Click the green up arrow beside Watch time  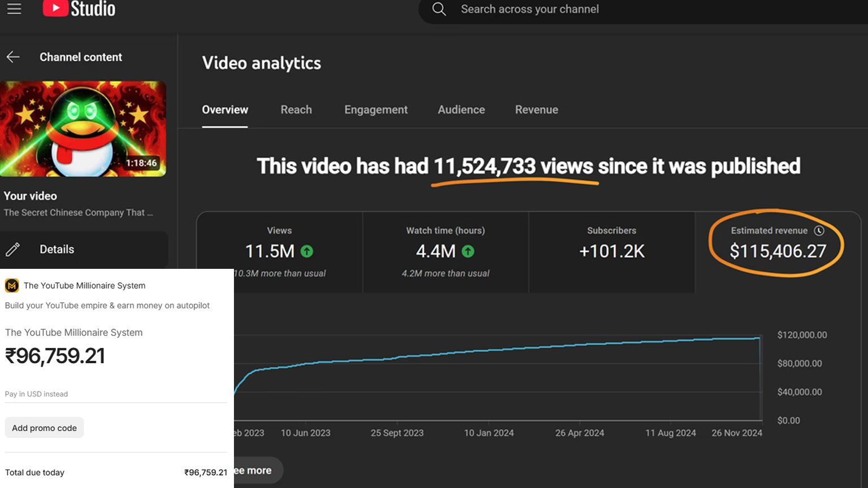coord(468,251)
